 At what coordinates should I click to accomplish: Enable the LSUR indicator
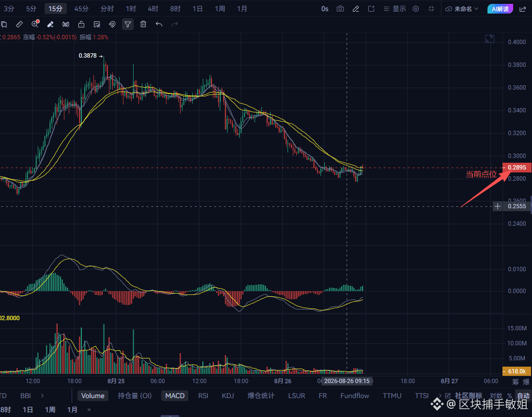coord(297,396)
